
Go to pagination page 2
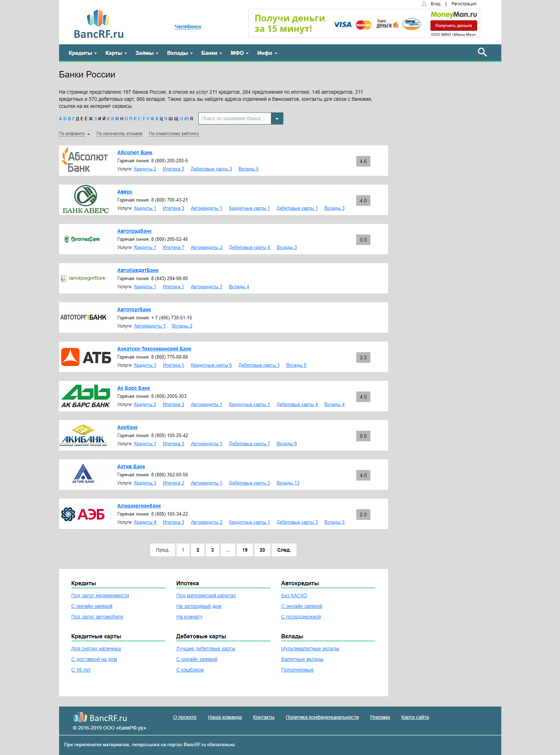pos(198,550)
